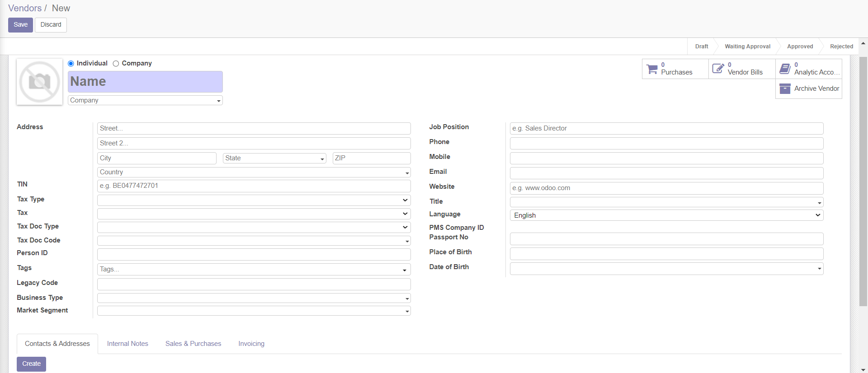868x373 pixels.
Task: Focus the Street address field
Action: click(x=254, y=128)
